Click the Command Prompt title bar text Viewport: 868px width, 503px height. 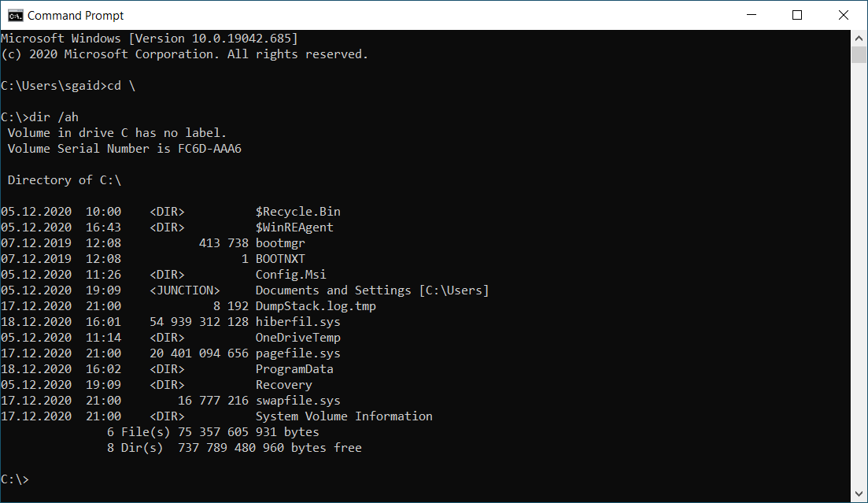click(76, 15)
